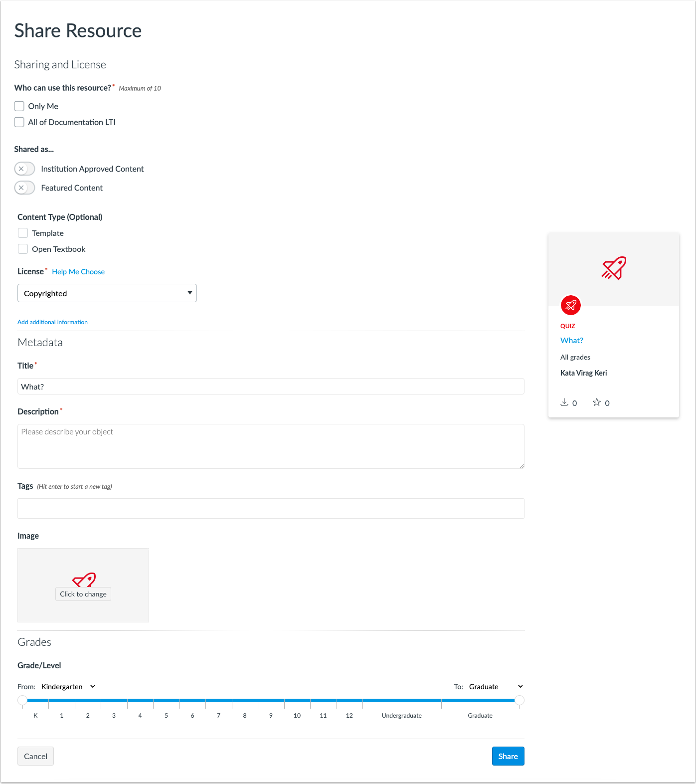Check All of Documentation LTI checkbox
696x784 pixels.
pyautogui.click(x=19, y=122)
